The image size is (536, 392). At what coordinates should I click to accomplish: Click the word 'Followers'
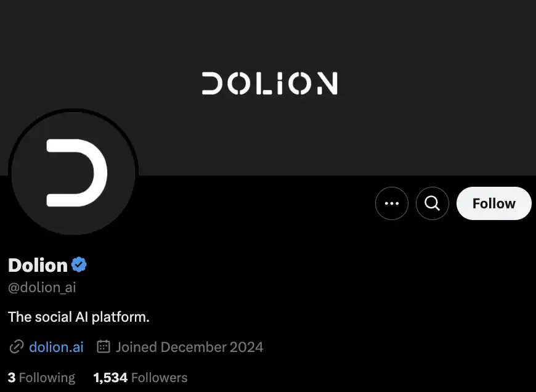tap(160, 377)
